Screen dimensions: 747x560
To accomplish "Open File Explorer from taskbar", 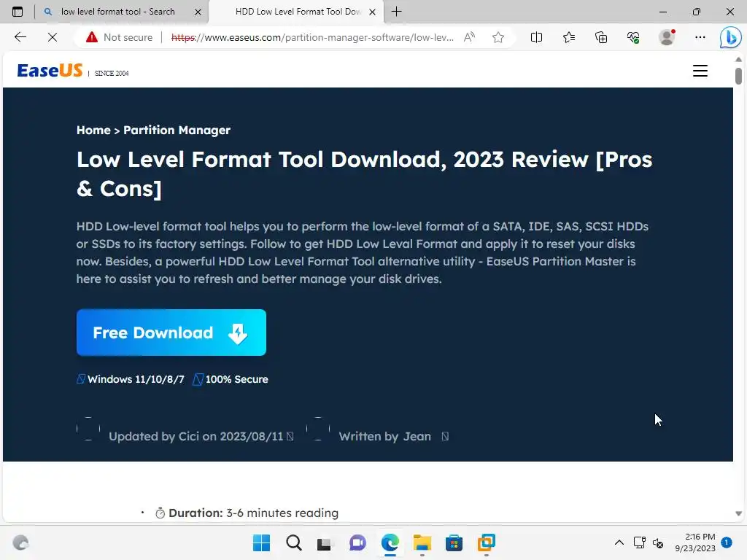I will pyautogui.click(x=422, y=542).
